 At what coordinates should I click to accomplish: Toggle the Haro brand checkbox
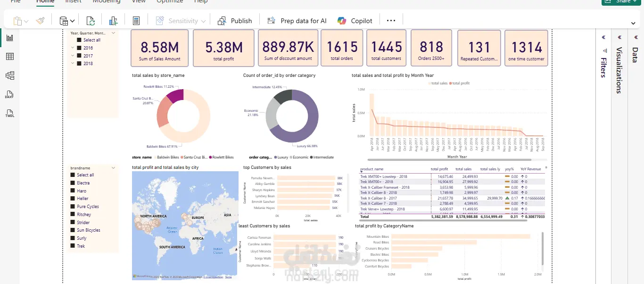pyautogui.click(x=73, y=191)
